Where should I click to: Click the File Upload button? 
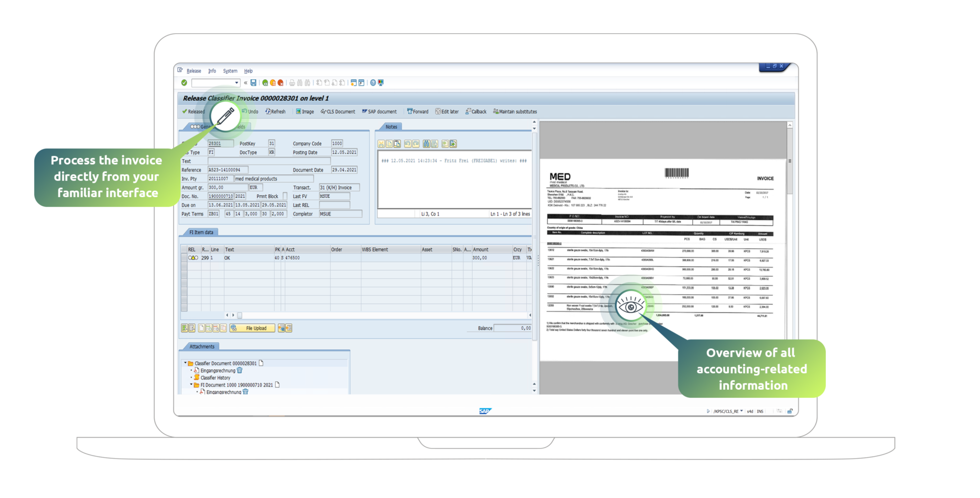(254, 328)
